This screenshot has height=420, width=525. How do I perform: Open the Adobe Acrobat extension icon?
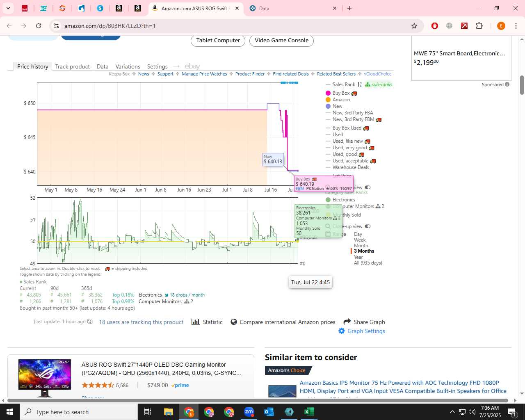[464, 26]
